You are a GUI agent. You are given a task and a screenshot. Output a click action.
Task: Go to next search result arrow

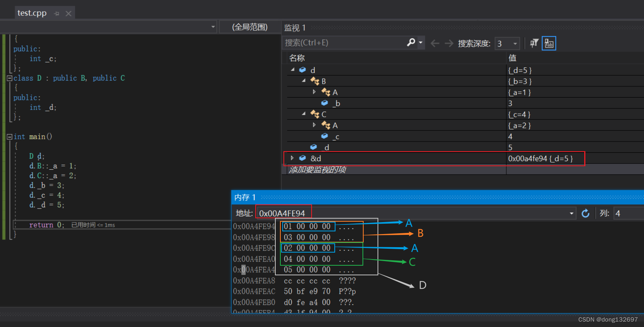pos(449,43)
